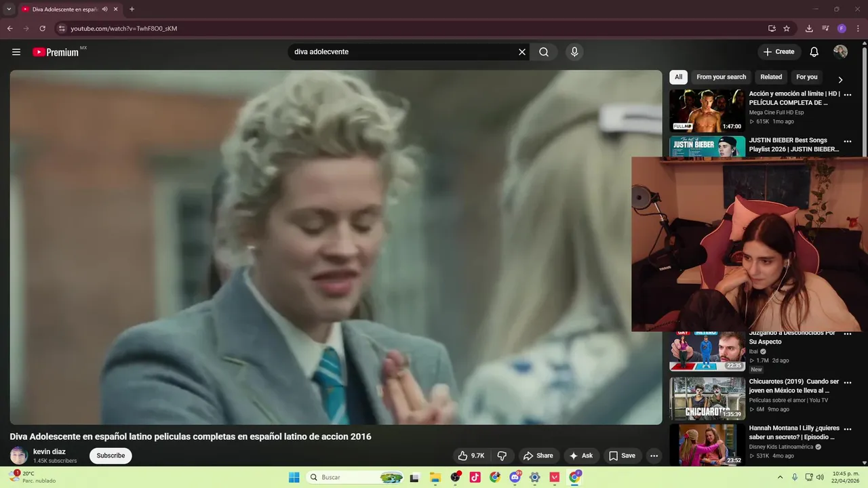
Task: Open Hannah Montana I Lilly video title
Action: 794,432
